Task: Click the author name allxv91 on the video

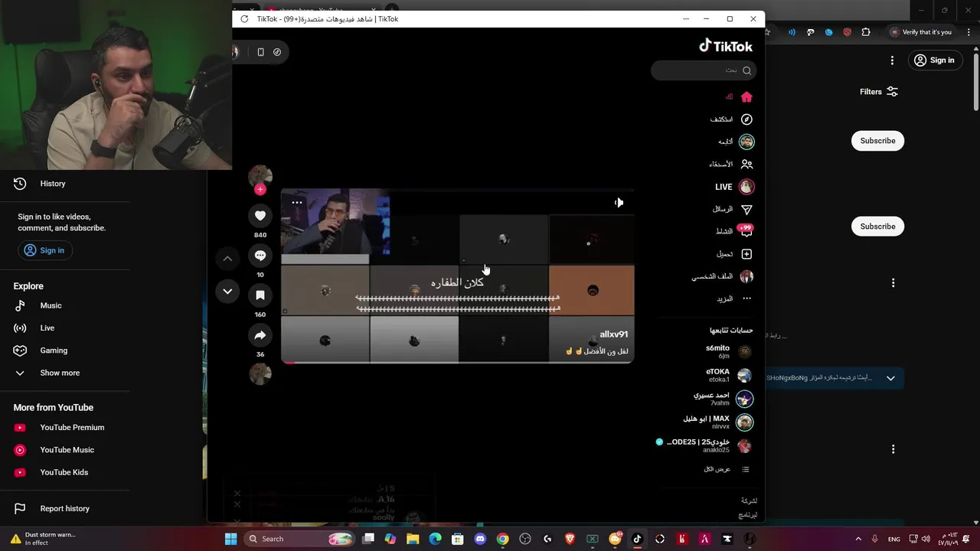Action: pos(613,334)
